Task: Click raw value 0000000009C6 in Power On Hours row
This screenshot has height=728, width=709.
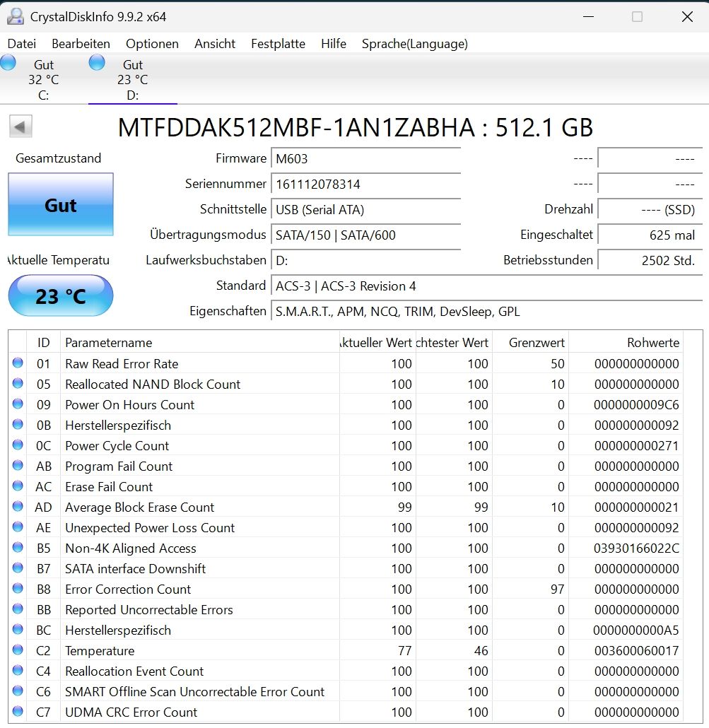Action: pyautogui.click(x=636, y=405)
